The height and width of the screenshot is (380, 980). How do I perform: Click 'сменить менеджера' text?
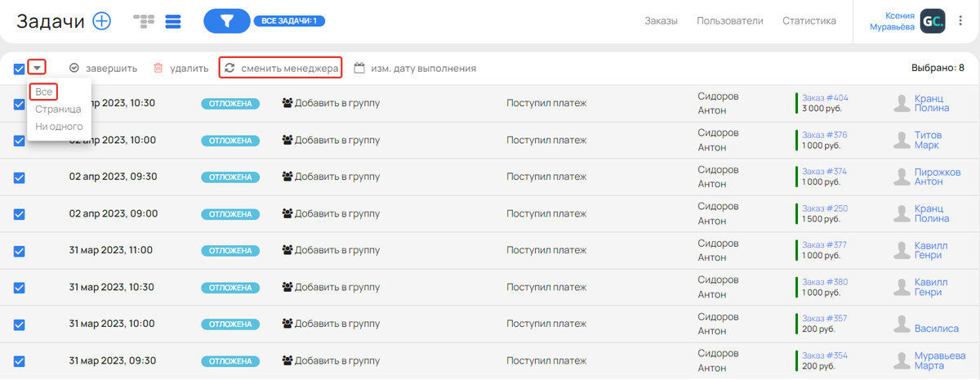coord(290,69)
